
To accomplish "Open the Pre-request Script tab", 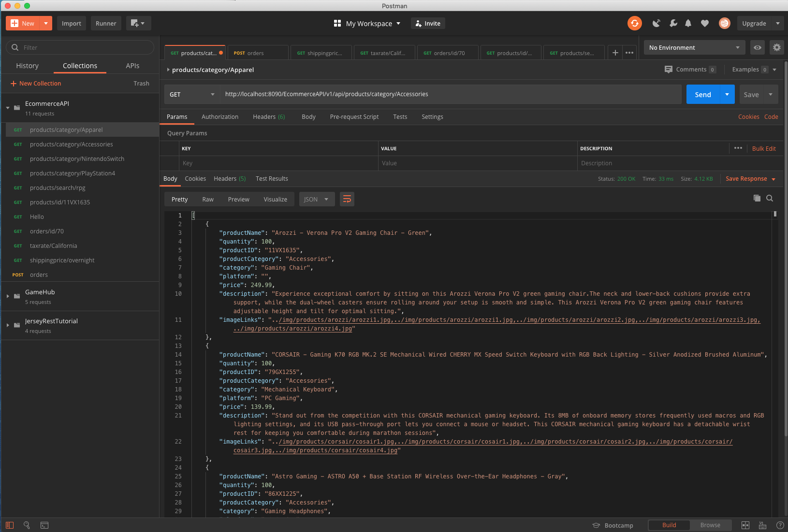I will click(x=354, y=117).
